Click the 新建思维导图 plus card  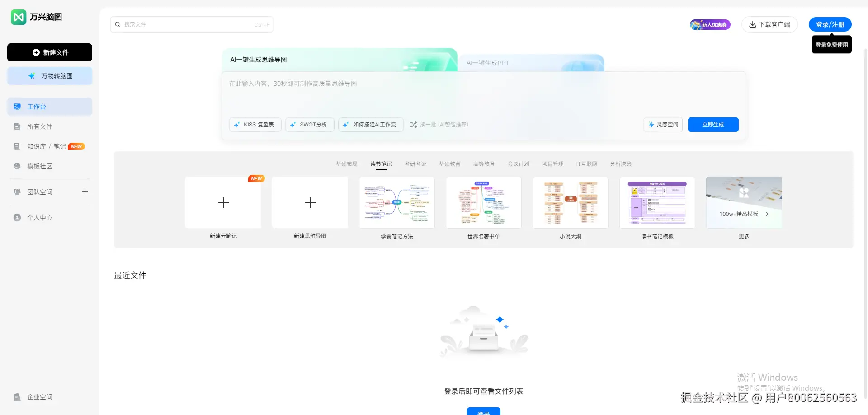(x=310, y=203)
